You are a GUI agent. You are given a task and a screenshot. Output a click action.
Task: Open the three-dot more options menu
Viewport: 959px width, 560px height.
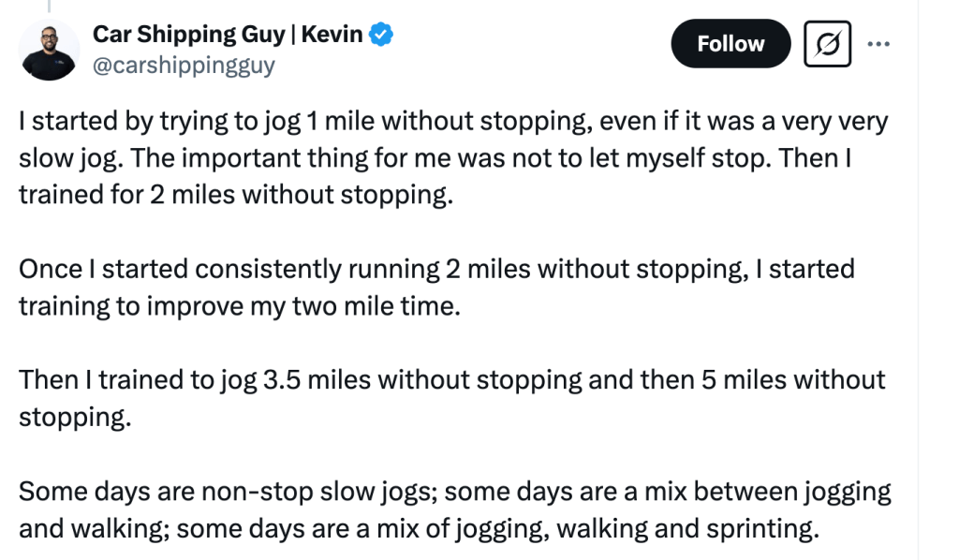878,44
